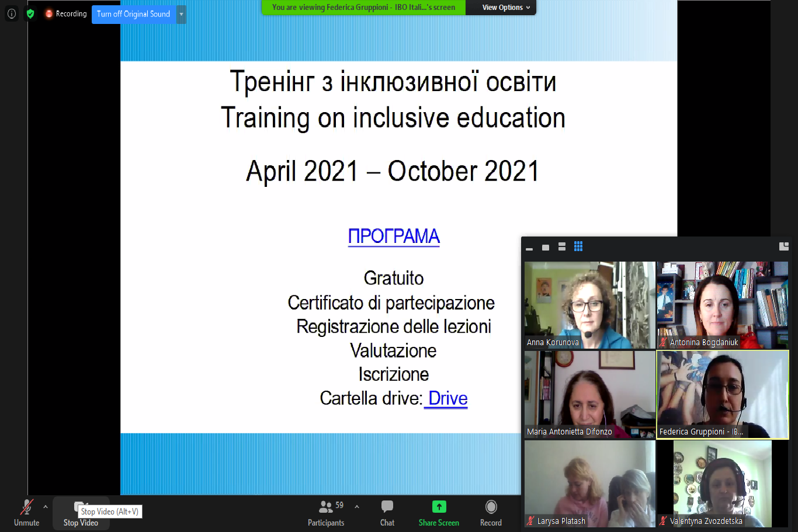Stop the video camera
This screenshot has width=798, height=532.
point(81,513)
